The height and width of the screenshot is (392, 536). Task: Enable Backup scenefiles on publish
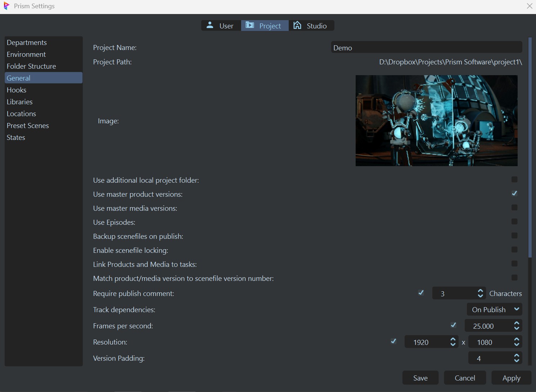click(x=514, y=236)
